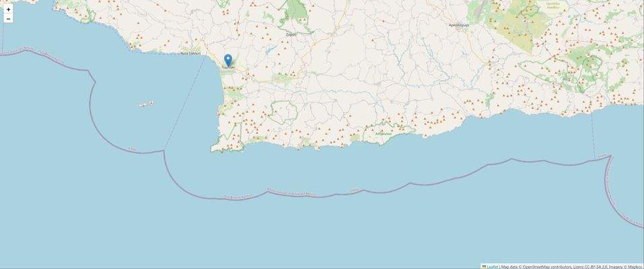Click the town label under the marker
Viewport: 644px width, 269px height.
[228, 67]
